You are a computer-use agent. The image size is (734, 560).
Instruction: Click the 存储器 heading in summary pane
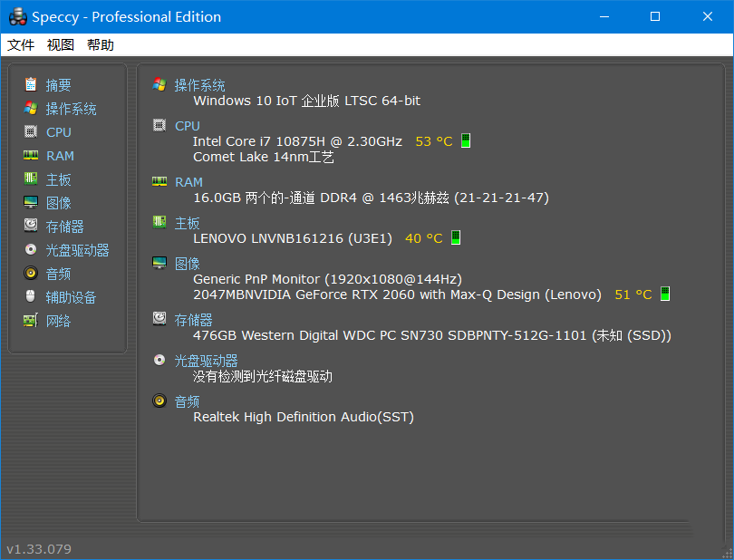pyautogui.click(x=194, y=320)
